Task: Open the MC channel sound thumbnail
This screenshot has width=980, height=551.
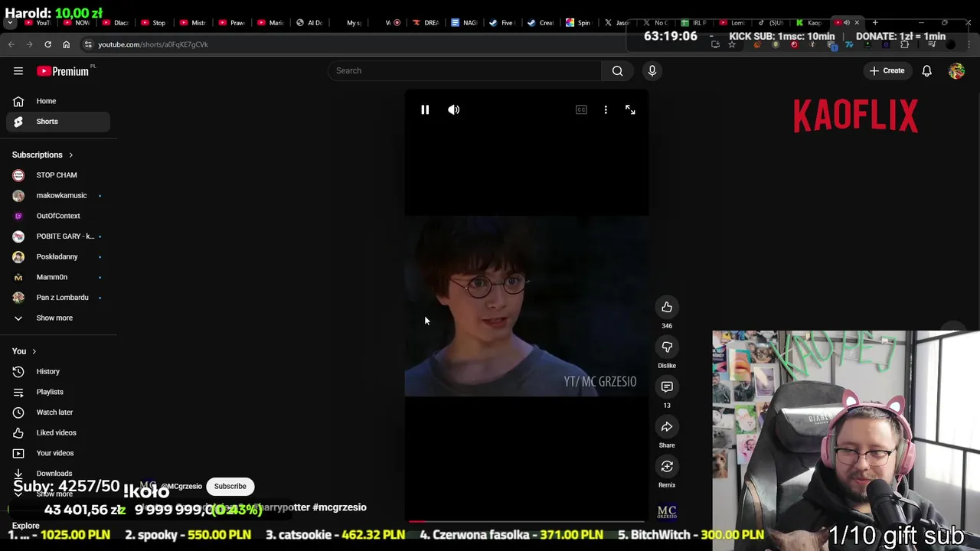Action: 667,511
